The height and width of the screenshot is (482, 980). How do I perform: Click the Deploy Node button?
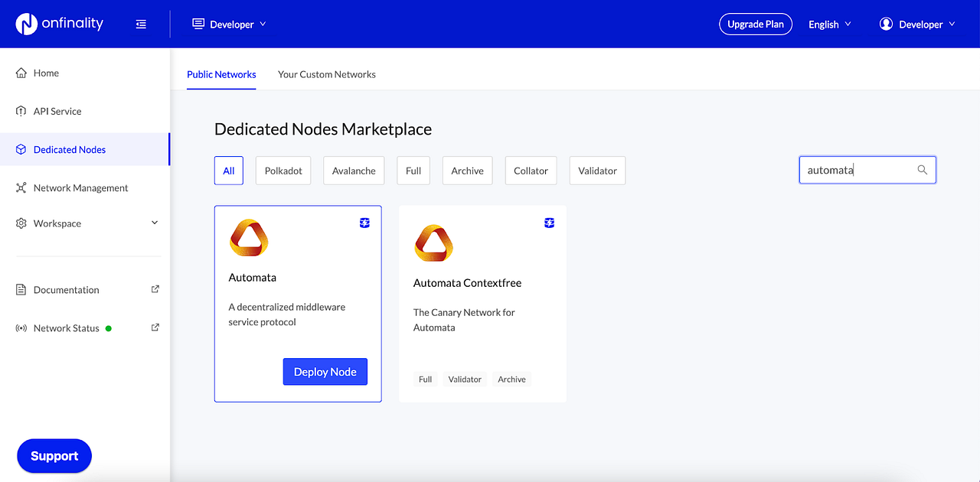click(x=325, y=372)
